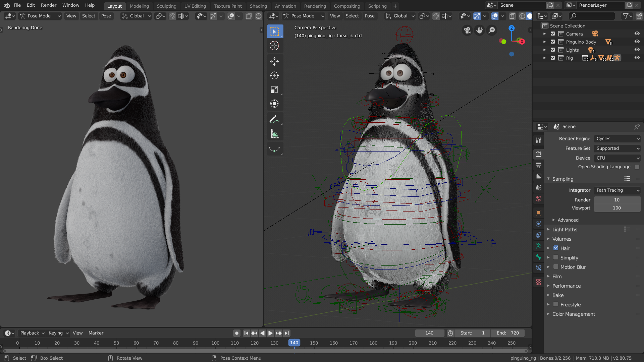Open the Render Engine dropdown
This screenshot has height=362, width=644.
(617, 138)
